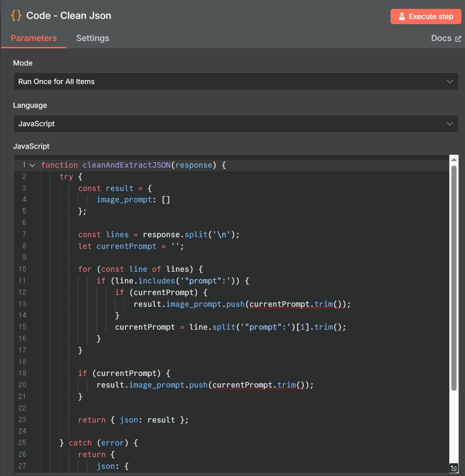Image resolution: width=465 pixels, height=476 pixels.
Task: Click the scroll up arrow in code editor
Action: point(454,160)
